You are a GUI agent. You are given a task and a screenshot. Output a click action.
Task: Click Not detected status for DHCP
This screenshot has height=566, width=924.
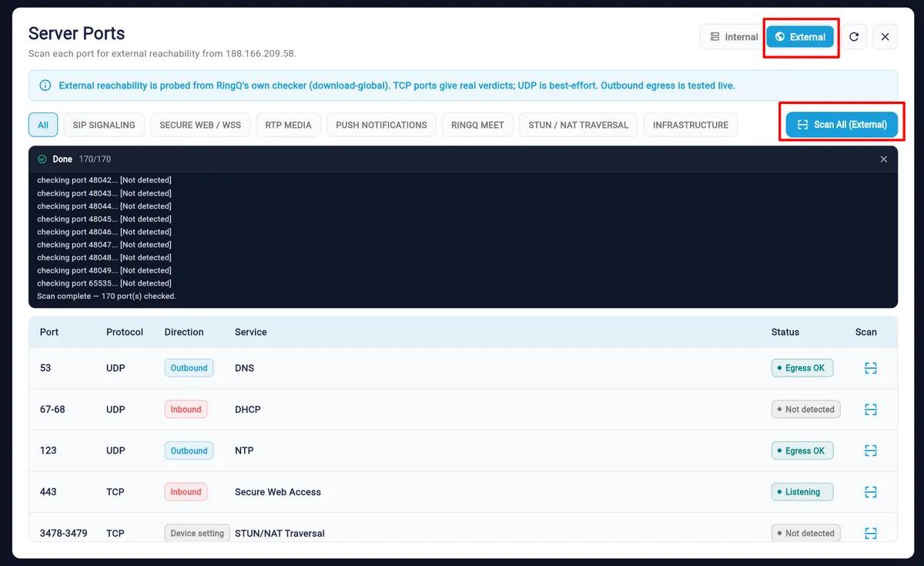[805, 410]
